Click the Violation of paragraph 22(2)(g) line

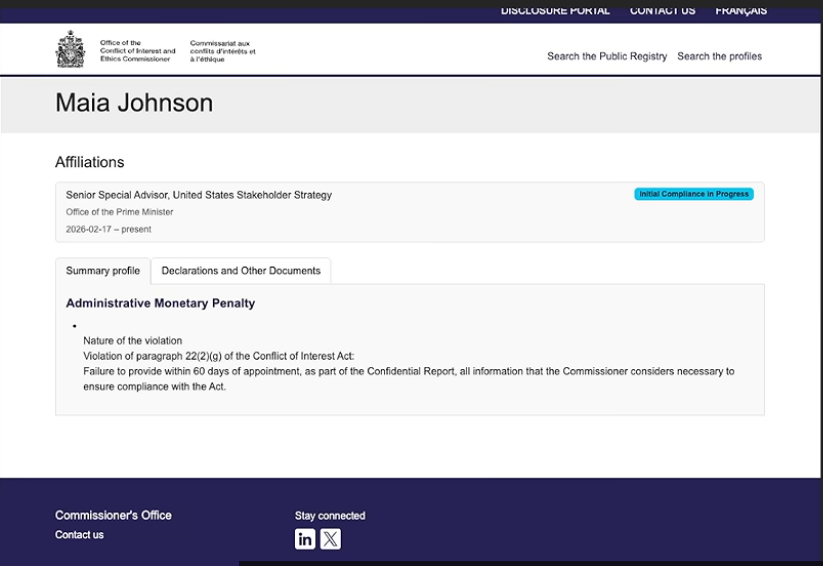click(219, 356)
